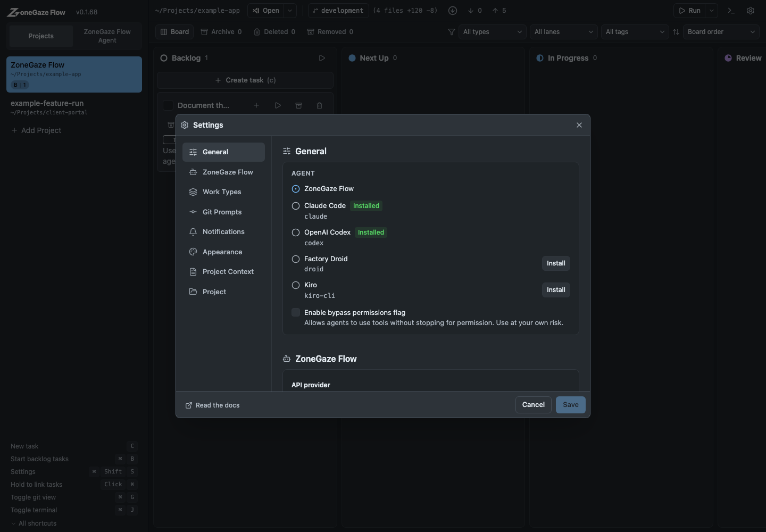Expand the Run button dropdown arrow
The image size is (766, 532).
click(x=712, y=11)
